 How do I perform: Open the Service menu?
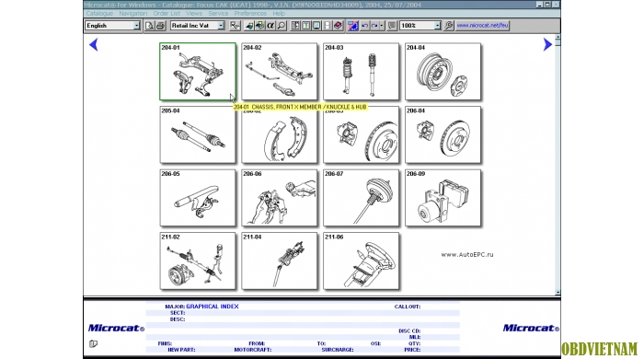218,13
